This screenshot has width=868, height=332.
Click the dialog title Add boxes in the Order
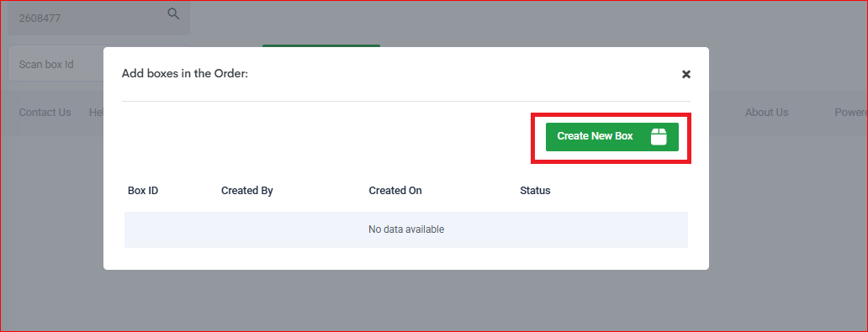pos(185,73)
